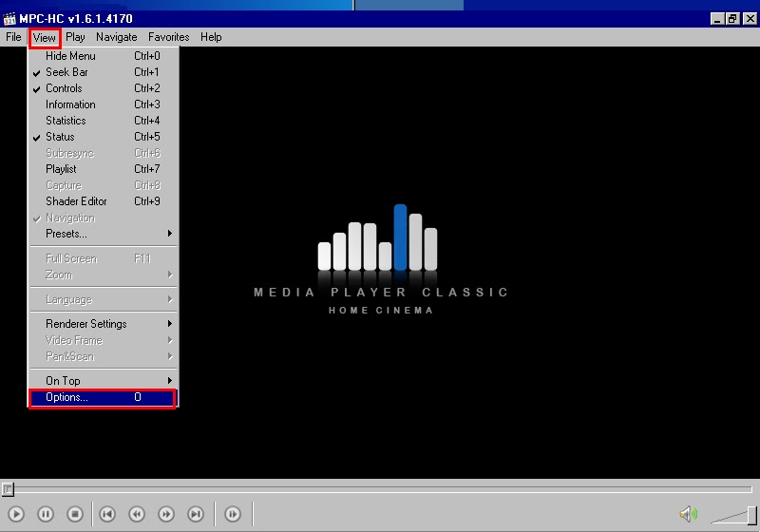This screenshot has width=760, height=532.
Task: Click the fast-forward (increase speed) button
Action: 166,514
